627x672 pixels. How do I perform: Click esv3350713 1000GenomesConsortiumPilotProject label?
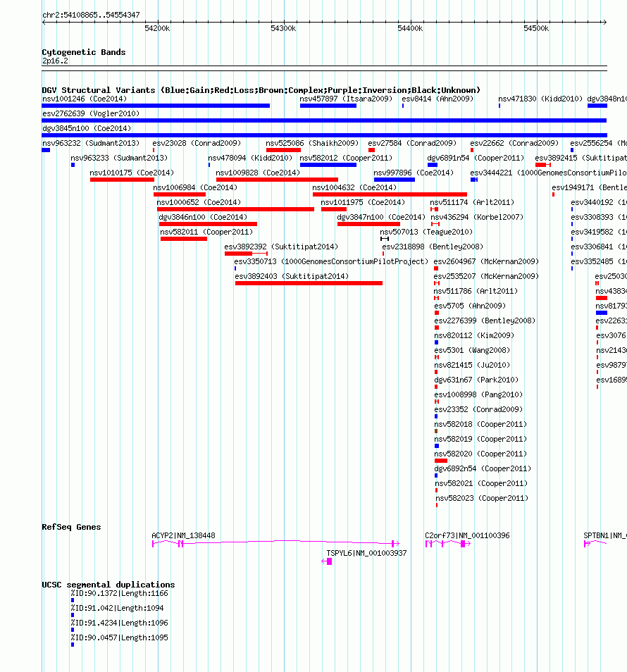tap(331, 261)
